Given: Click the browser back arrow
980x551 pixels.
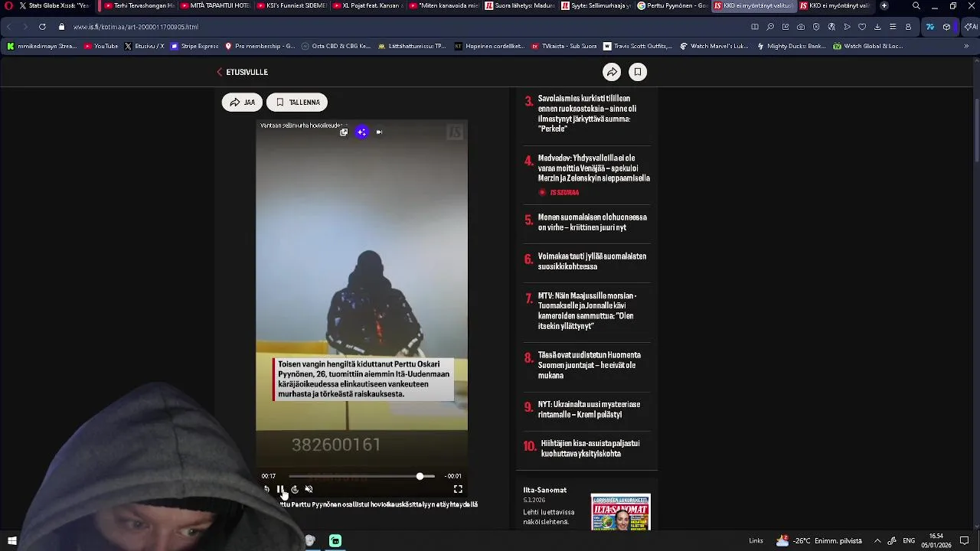Looking at the screenshot, I should [9, 27].
